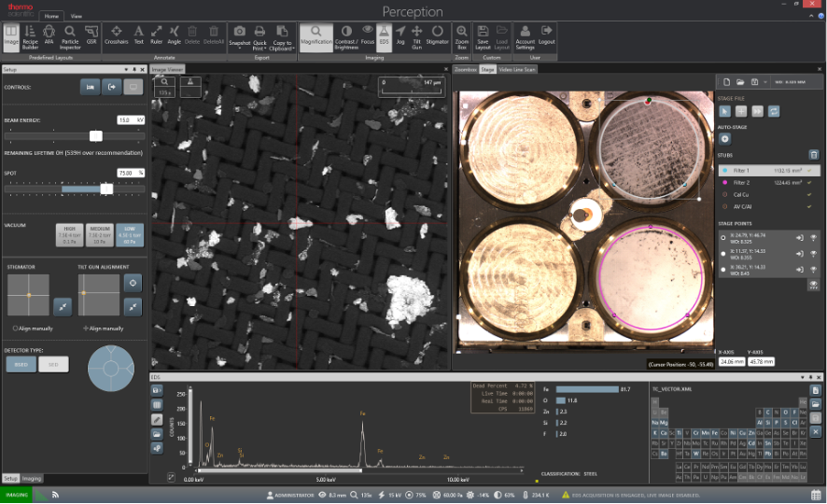Switch to the Zoombox tab
This screenshot has width=827, height=504.
[x=466, y=70]
